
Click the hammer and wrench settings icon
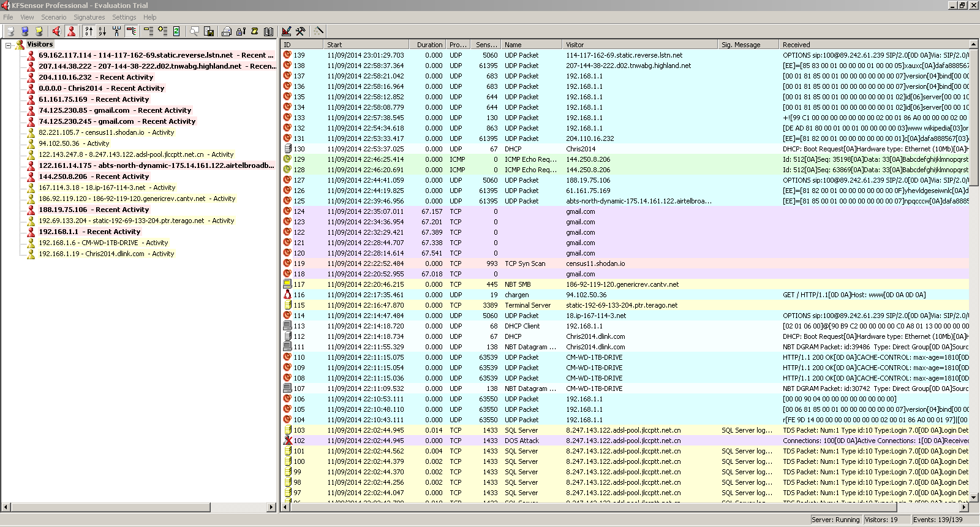click(x=300, y=31)
